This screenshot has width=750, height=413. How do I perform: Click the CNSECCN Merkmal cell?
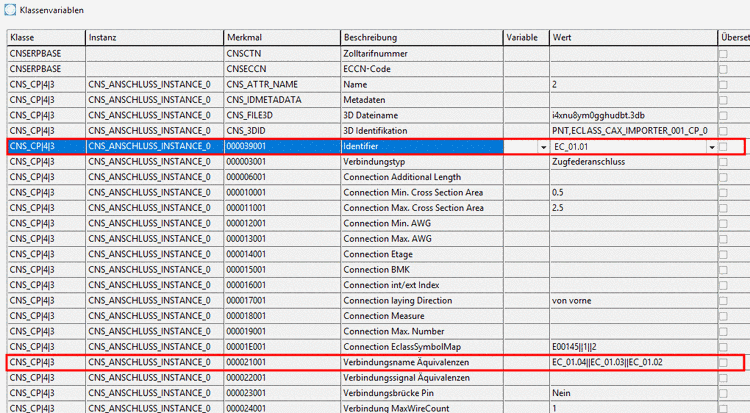pos(282,69)
